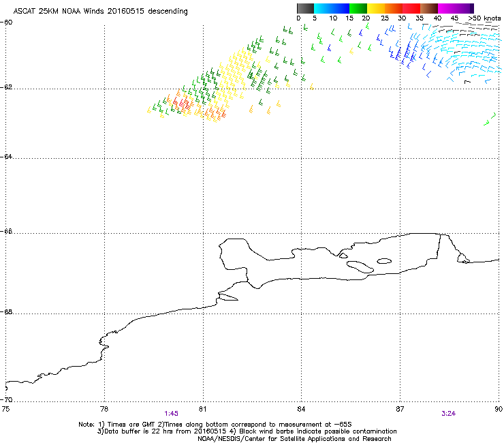The width and height of the screenshot is (504, 443).
Task: Click the small triangular island near 81 longitude coastline
Action: [229, 298]
